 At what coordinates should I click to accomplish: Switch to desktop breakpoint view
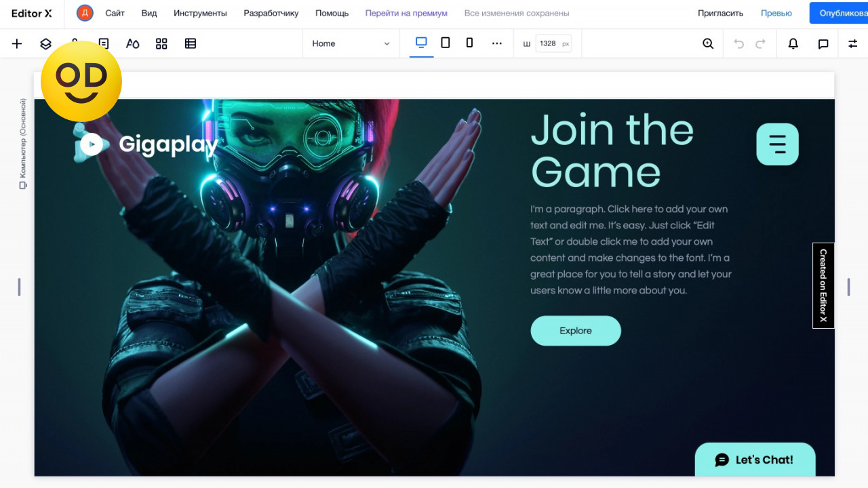coord(421,43)
